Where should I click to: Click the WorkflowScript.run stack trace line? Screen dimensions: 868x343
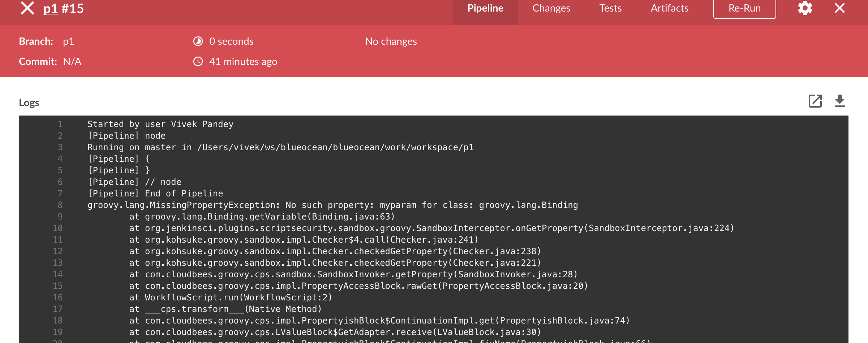pos(231,298)
